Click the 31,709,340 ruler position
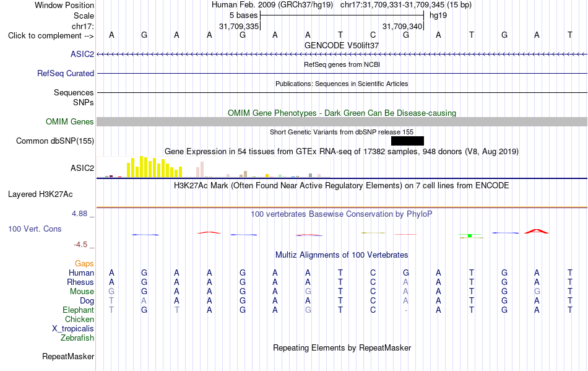Image resolution: width=588 pixels, height=371 pixels. pos(402,26)
